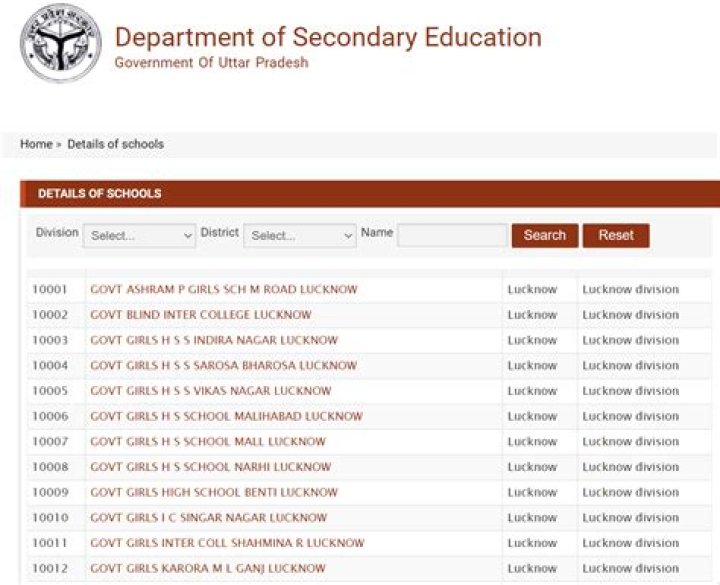This screenshot has width=720, height=585.
Task: Open GOVT BLIND INTER COLLEGE LUCKNOW link
Action: click(200, 315)
